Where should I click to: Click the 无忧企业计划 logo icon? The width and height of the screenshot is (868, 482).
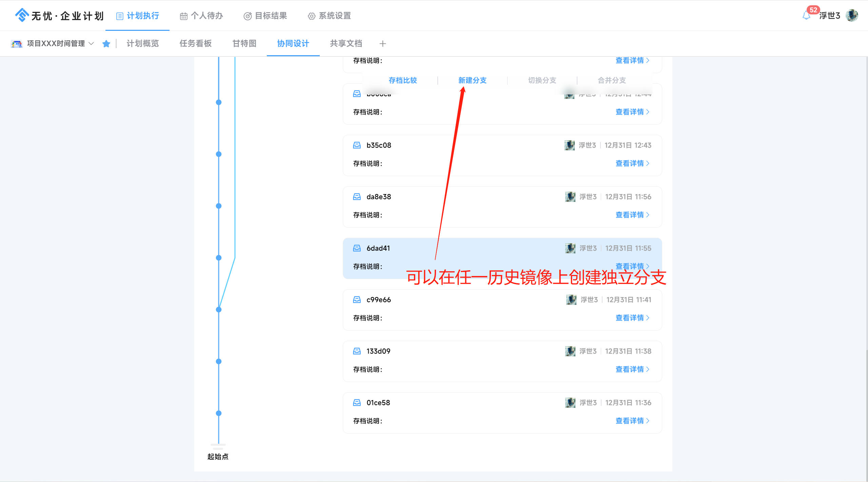22,15
